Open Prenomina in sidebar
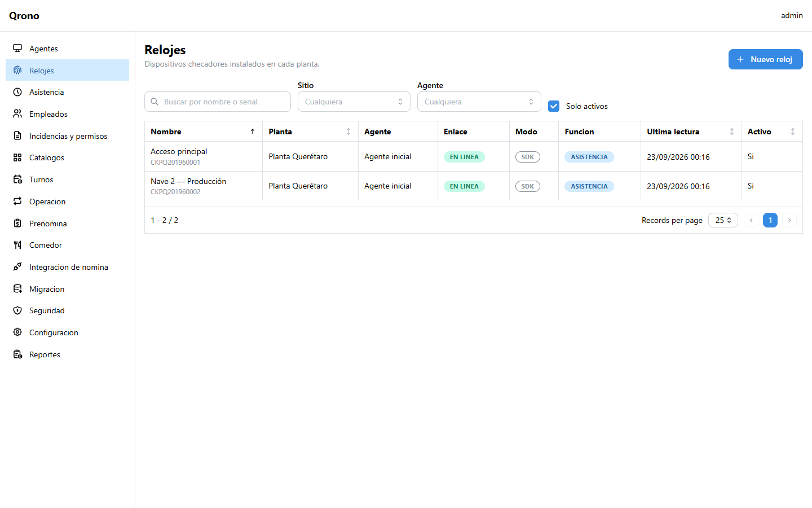 pyautogui.click(x=67, y=224)
